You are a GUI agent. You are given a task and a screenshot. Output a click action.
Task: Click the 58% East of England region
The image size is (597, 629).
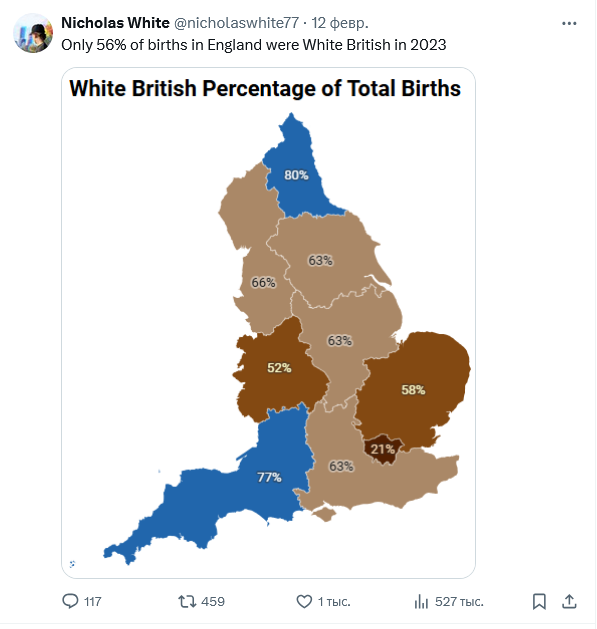(x=413, y=390)
